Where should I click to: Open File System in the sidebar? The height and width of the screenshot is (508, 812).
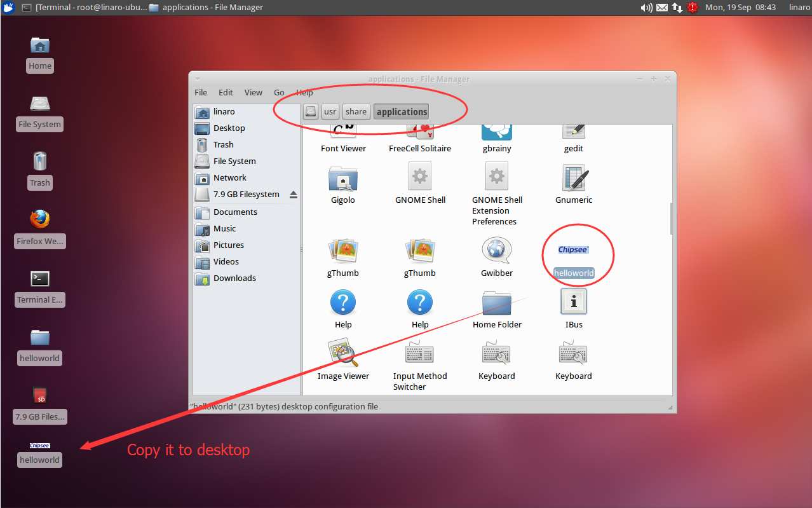pyautogui.click(x=246, y=161)
